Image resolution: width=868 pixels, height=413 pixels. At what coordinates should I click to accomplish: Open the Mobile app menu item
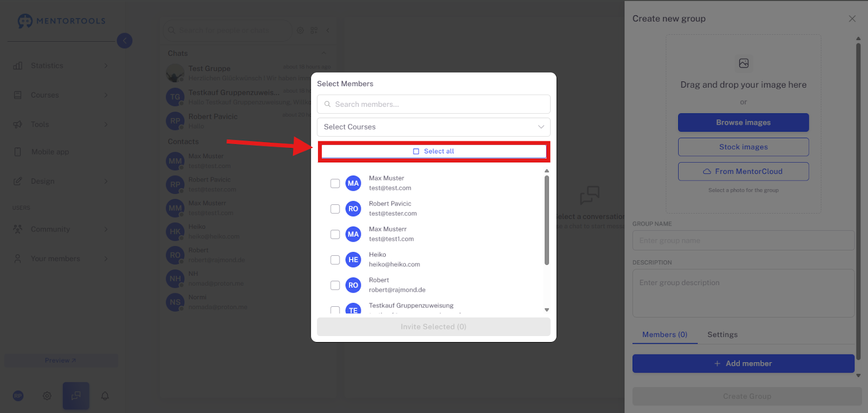[61, 152]
